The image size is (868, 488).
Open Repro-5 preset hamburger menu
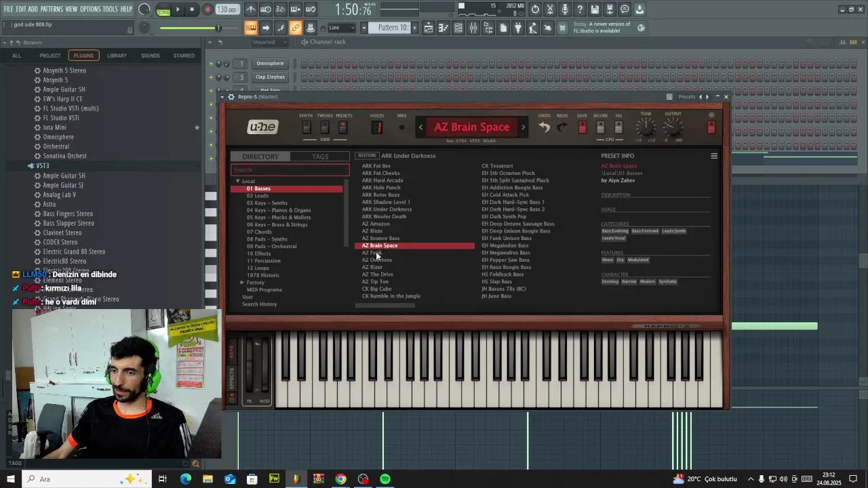point(713,156)
